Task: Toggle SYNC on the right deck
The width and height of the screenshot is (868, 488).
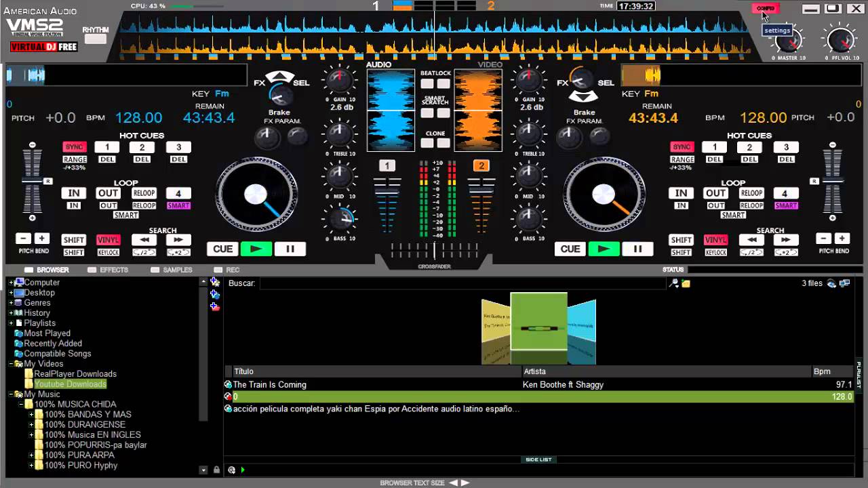Action: (682, 147)
